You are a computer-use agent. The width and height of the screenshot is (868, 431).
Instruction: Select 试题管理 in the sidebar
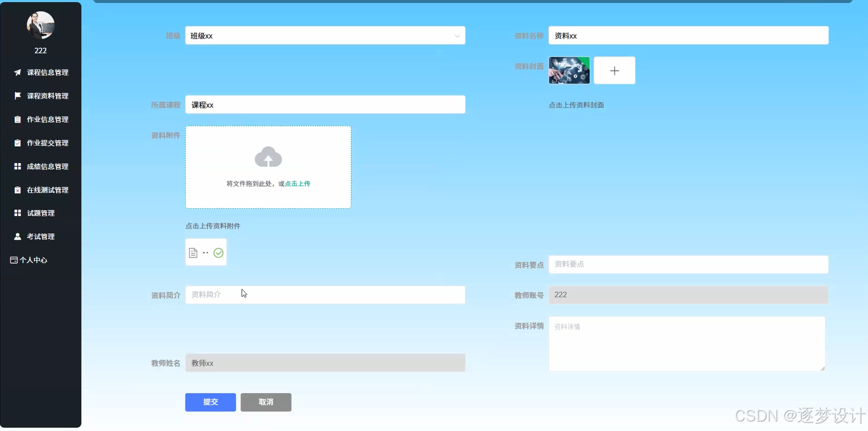(x=41, y=213)
